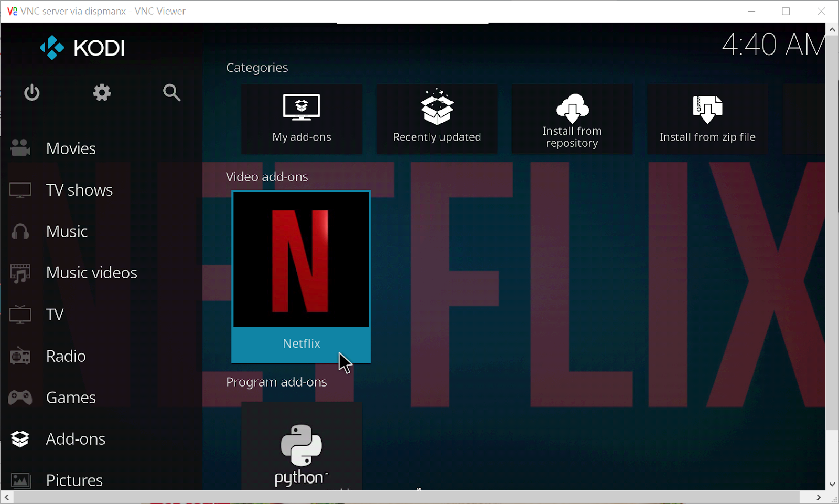This screenshot has width=839, height=504.
Task: Select Install from repository
Action: pos(572,118)
